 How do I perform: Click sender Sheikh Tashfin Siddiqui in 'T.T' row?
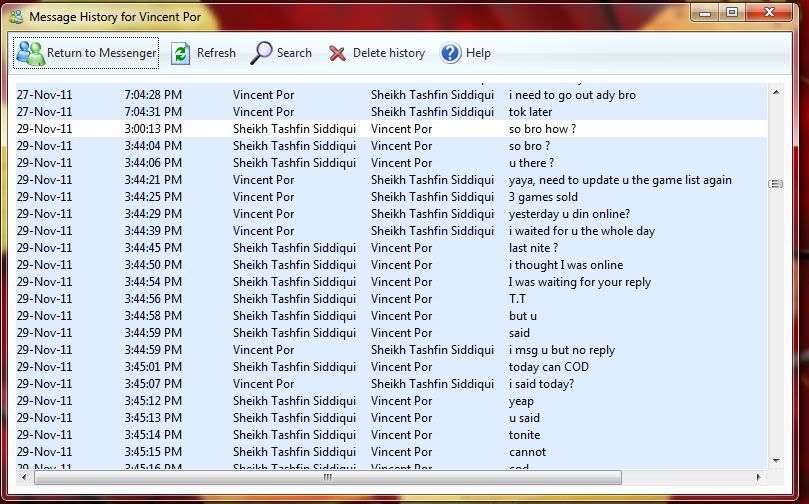click(294, 299)
